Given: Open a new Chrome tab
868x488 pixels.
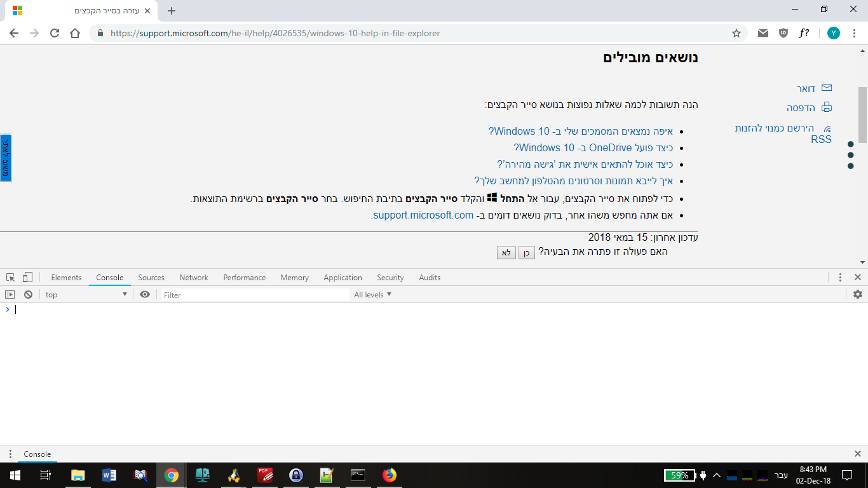Looking at the screenshot, I should 172,11.
